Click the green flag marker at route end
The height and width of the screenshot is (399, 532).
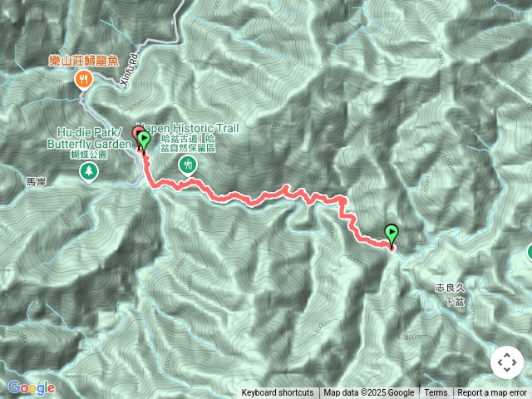(392, 234)
